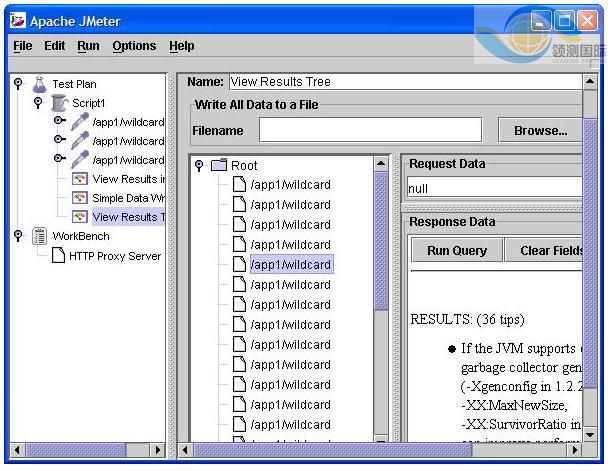Select the /app1/wildcard result directly below Root
This screenshot has height=471, width=612.
point(290,185)
